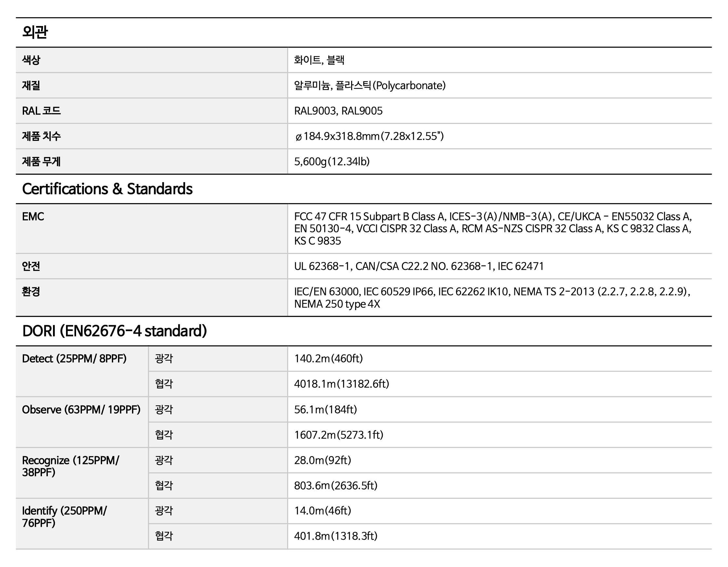Select the 1607.2m(5273.1ft) observe value

point(339,435)
